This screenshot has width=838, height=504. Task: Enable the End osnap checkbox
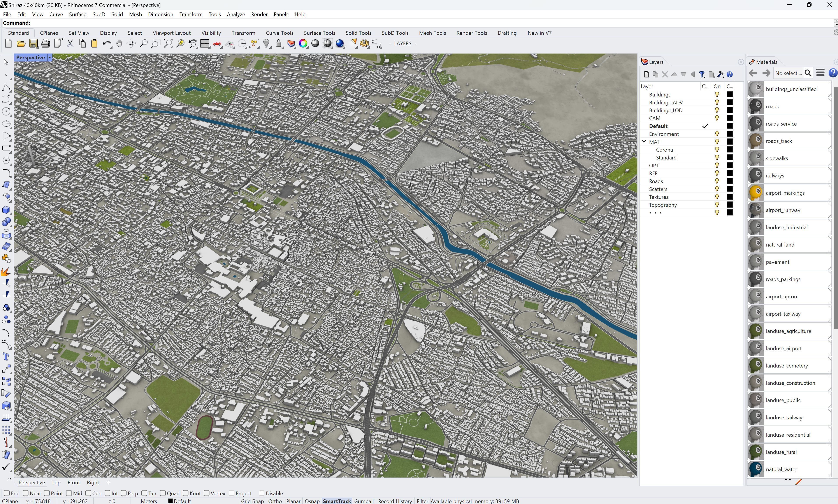(x=7, y=493)
